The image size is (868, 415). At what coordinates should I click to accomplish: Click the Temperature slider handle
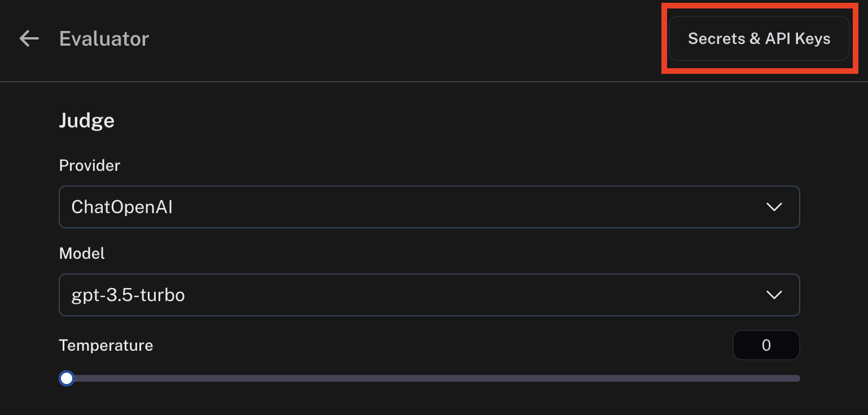pyautogui.click(x=67, y=378)
